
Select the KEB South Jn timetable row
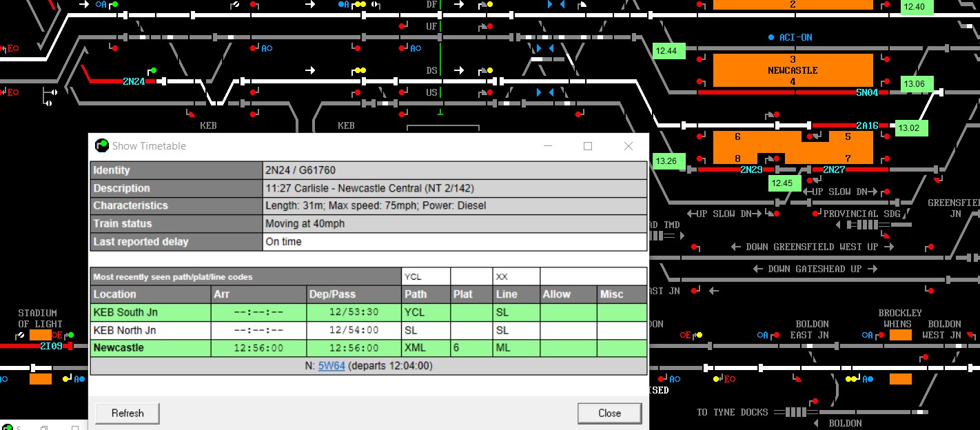tap(369, 312)
